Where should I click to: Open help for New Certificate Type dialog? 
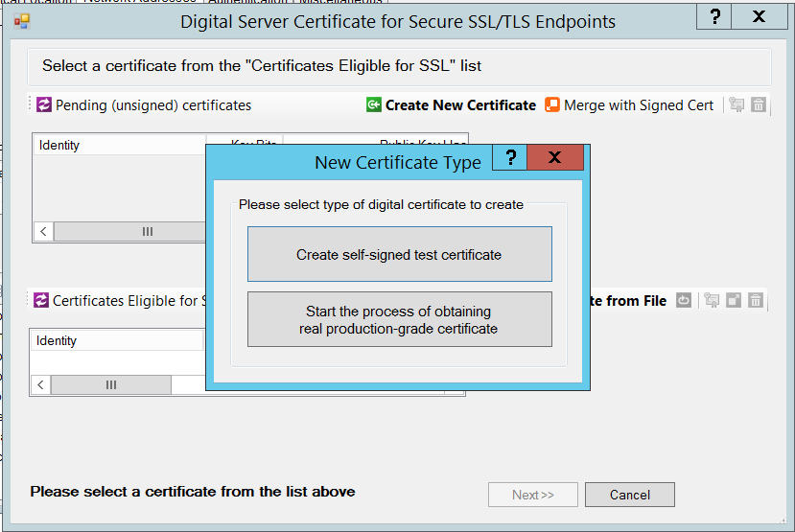[510, 157]
